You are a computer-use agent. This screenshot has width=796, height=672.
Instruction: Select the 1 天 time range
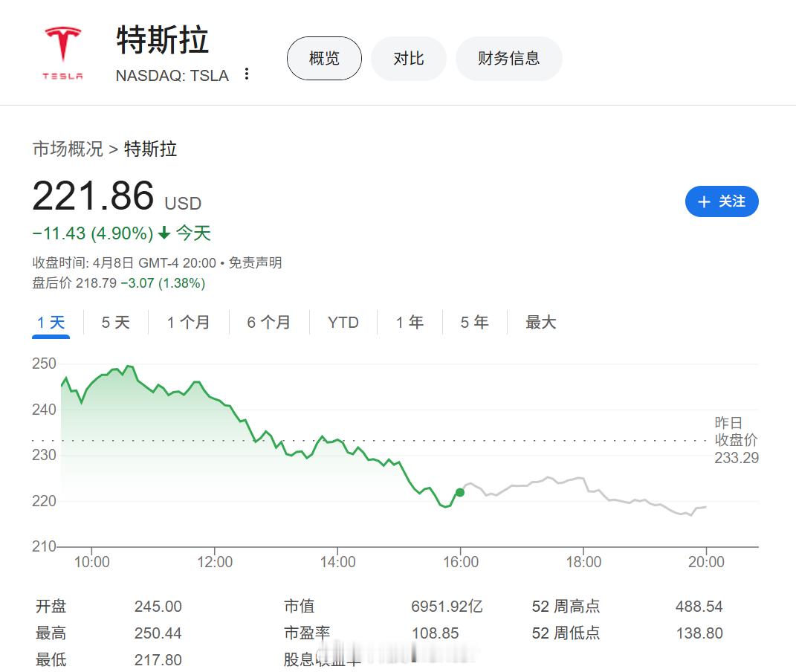[x=51, y=323]
